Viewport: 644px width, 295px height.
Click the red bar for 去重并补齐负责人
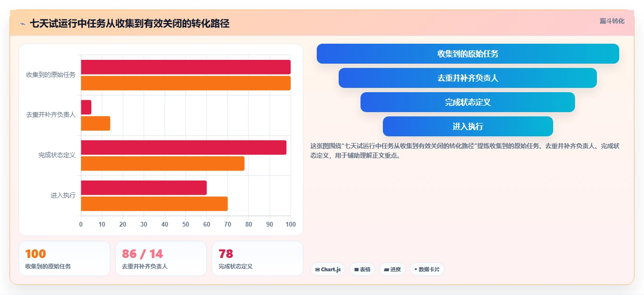pos(86,107)
